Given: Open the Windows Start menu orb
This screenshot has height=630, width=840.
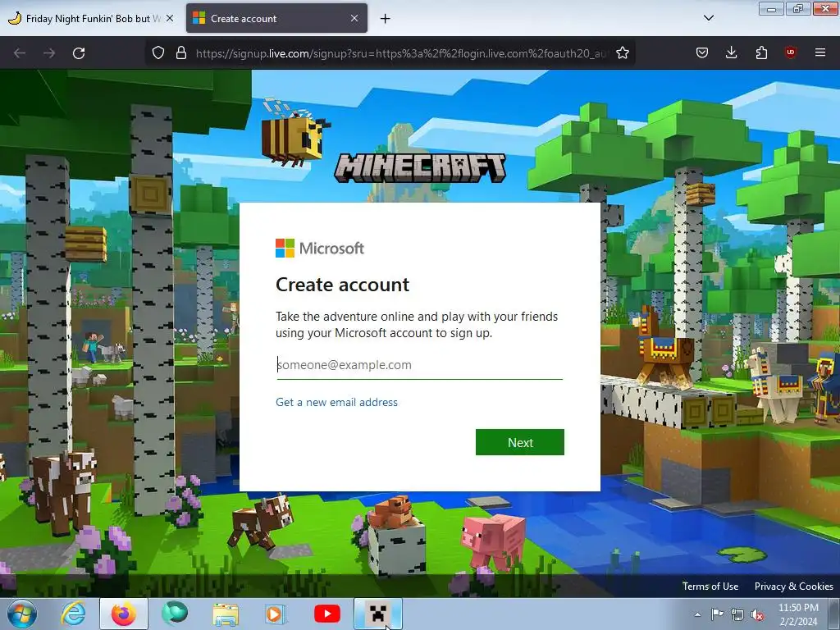Looking at the screenshot, I should 22,614.
